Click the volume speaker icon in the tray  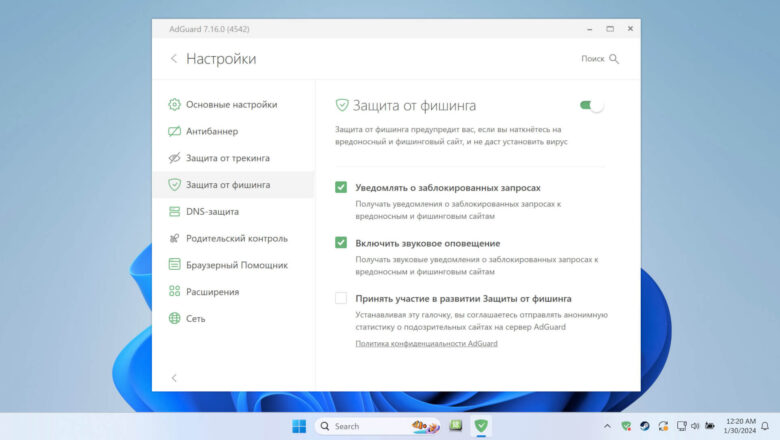[695, 426]
